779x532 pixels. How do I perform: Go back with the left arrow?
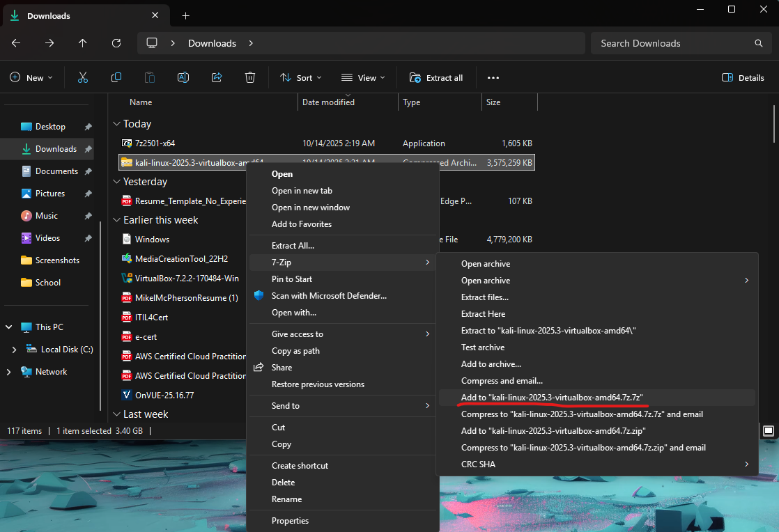point(16,43)
